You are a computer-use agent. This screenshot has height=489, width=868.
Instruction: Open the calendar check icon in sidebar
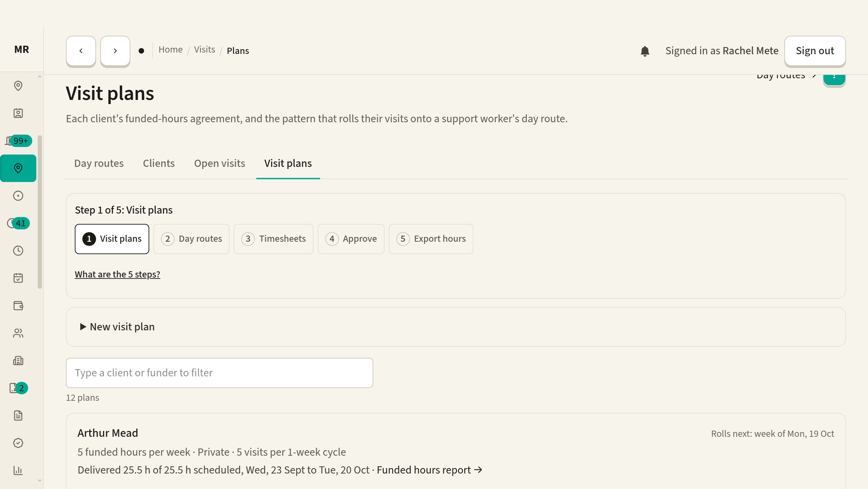coord(18,278)
